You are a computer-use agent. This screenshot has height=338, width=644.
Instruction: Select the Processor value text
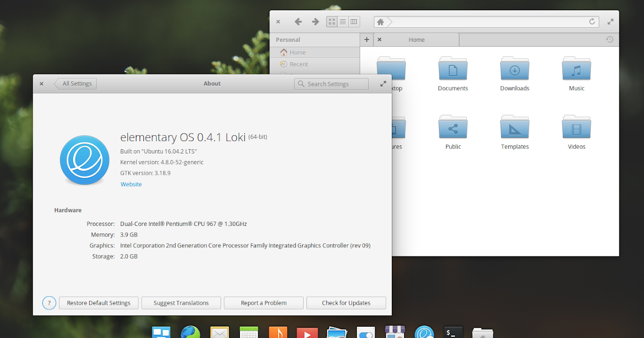184,224
